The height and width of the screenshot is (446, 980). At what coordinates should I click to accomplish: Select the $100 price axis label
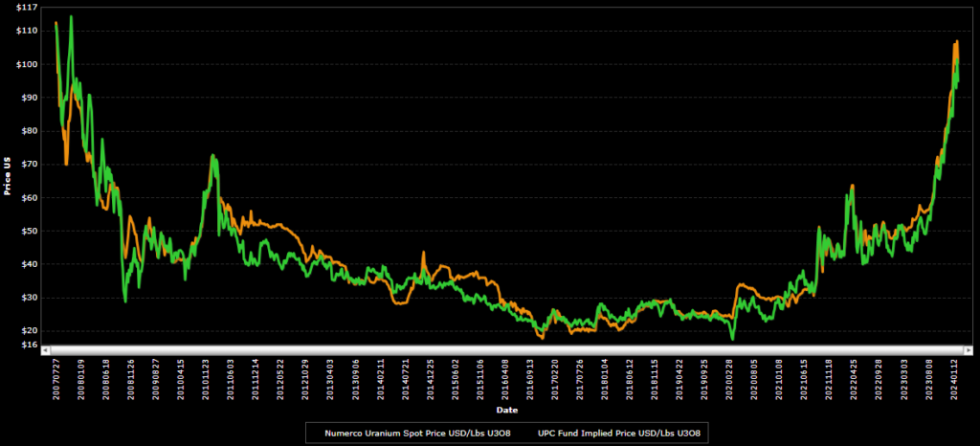click(x=27, y=64)
